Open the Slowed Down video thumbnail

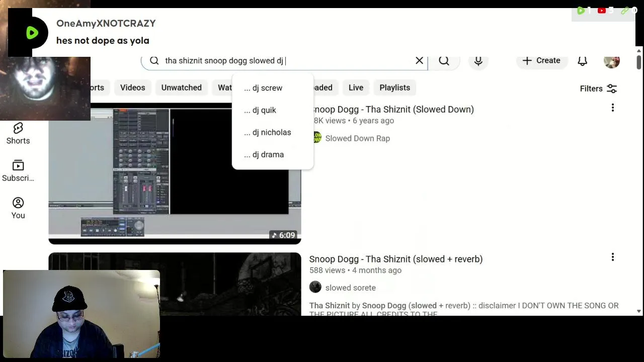coord(175,173)
